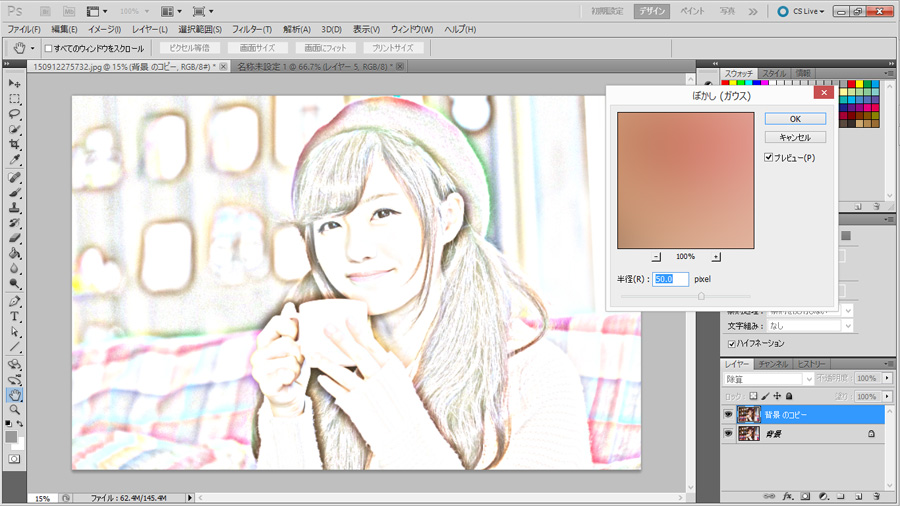Switch to the チャンネル tab
The height and width of the screenshot is (506, 900).
coord(772,364)
